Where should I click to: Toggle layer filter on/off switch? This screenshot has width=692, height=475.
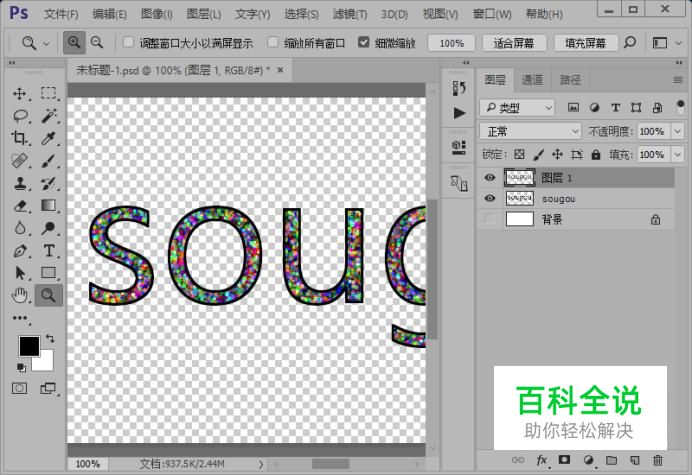click(680, 107)
